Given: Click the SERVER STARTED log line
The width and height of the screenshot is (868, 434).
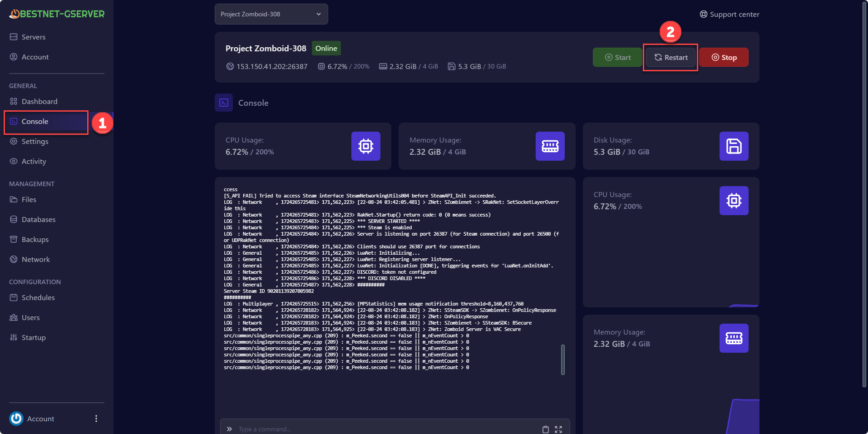Looking at the screenshot, I should click(322, 221).
